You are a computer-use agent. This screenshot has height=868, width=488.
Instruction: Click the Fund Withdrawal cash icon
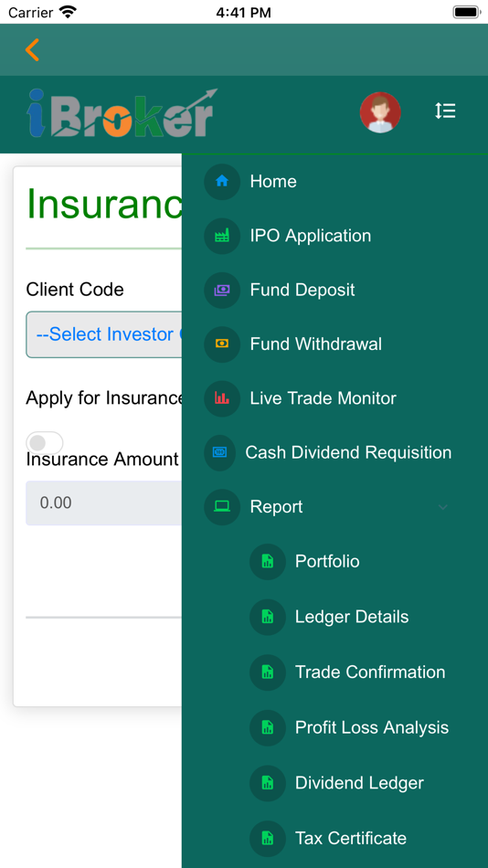point(222,344)
